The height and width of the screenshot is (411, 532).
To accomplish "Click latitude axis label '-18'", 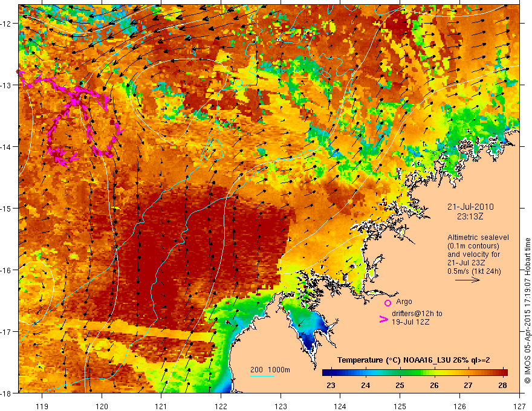I will coord(7,393).
